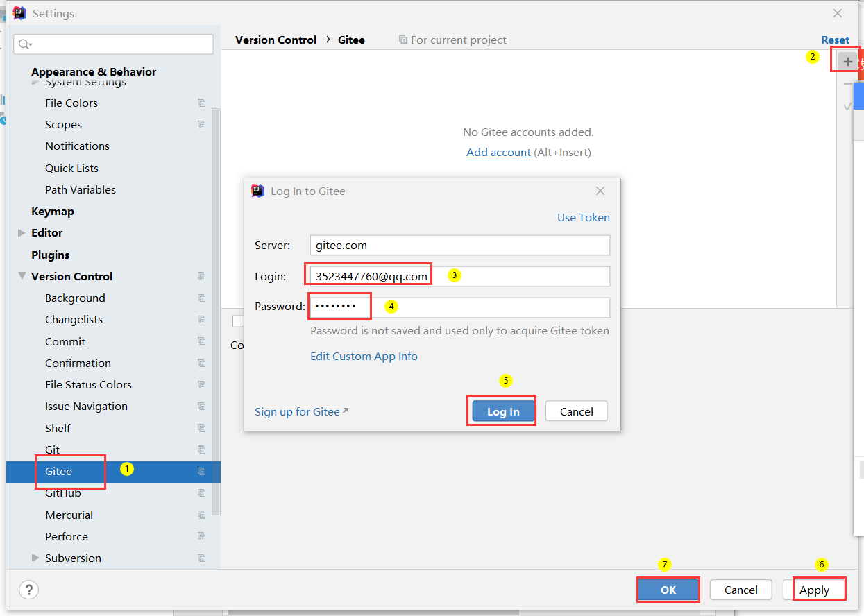Screen dimensions: 864x616
Task: Open the Notifications settings page
Action: pyautogui.click(x=77, y=146)
